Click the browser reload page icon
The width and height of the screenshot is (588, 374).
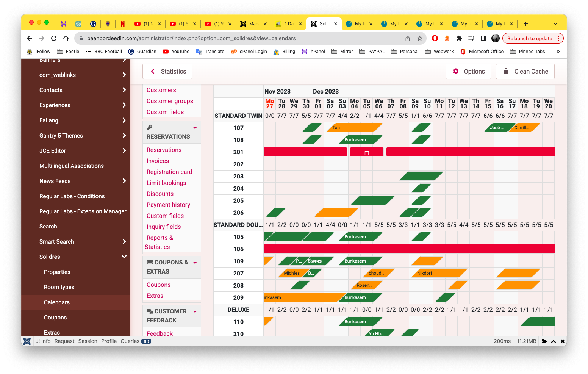coord(54,38)
